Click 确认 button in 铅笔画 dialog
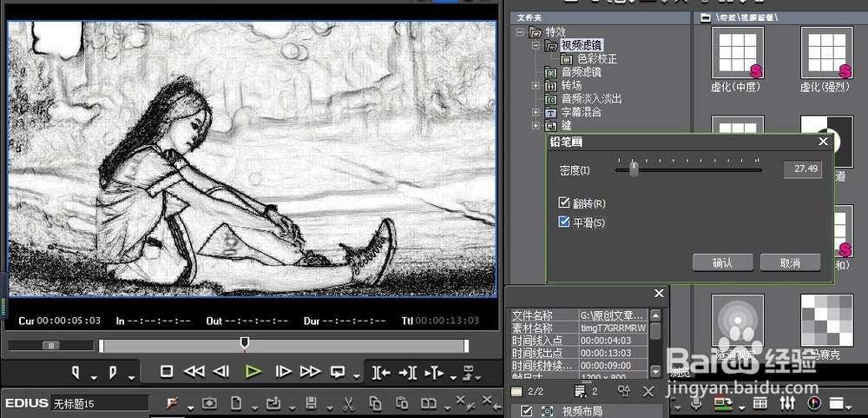 (x=722, y=262)
